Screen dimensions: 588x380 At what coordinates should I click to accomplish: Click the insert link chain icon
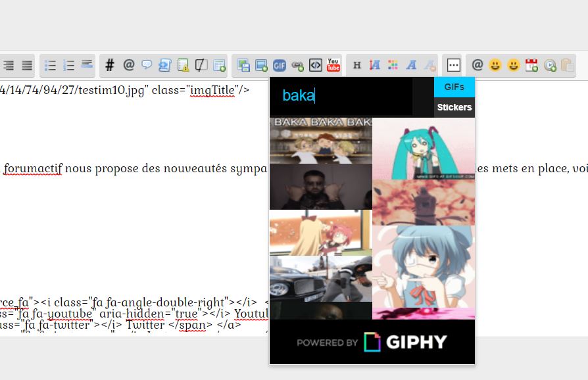tap(297, 65)
